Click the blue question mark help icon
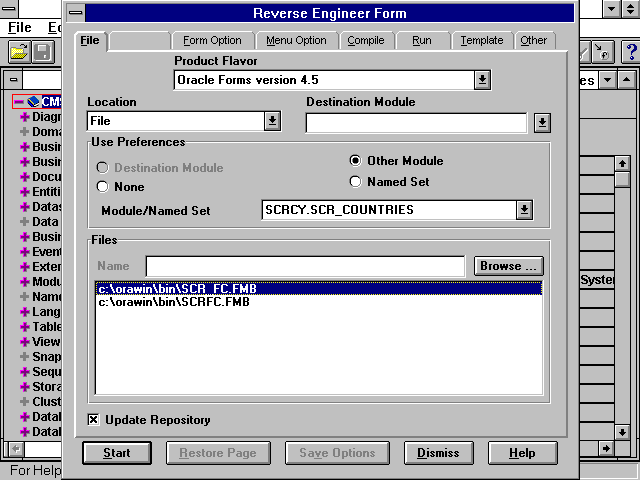The height and width of the screenshot is (480, 640). coord(629,51)
